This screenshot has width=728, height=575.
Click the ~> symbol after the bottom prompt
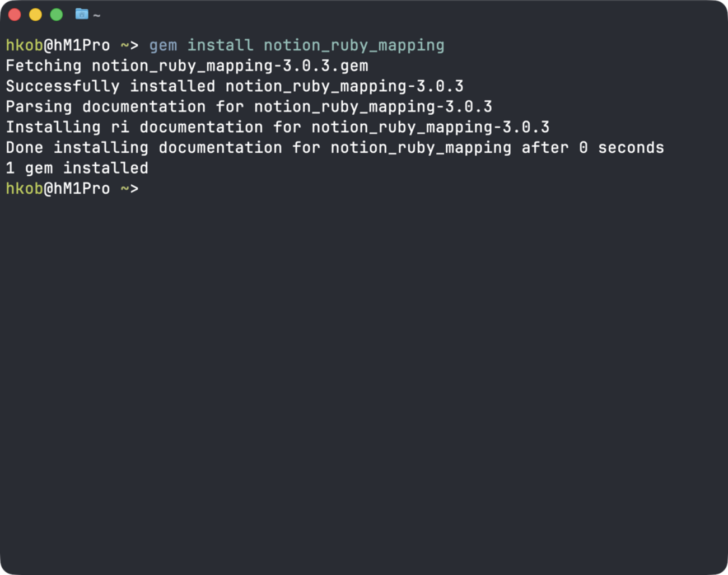[130, 189]
